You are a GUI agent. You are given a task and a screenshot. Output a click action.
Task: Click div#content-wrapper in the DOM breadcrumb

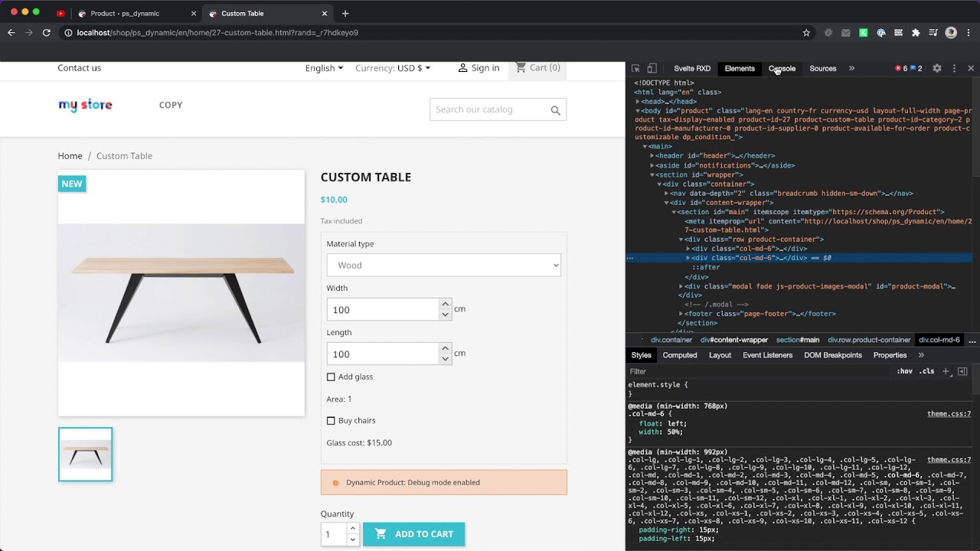pyautogui.click(x=733, y=340)
